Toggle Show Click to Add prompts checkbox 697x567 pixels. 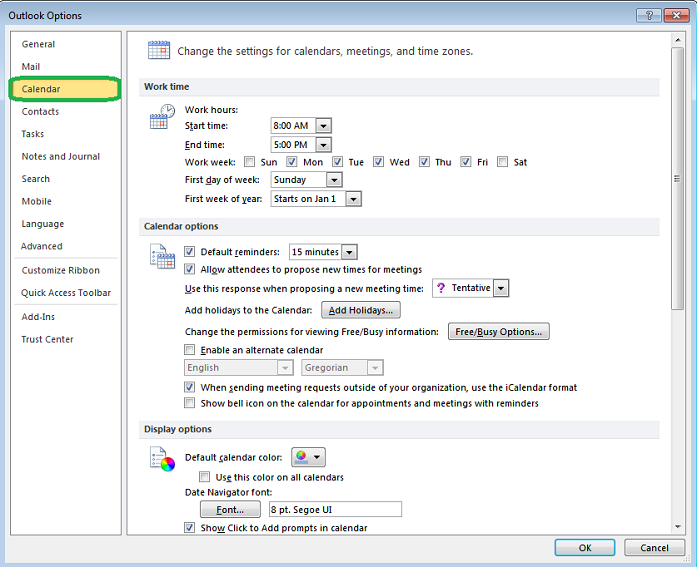point(189,527)
